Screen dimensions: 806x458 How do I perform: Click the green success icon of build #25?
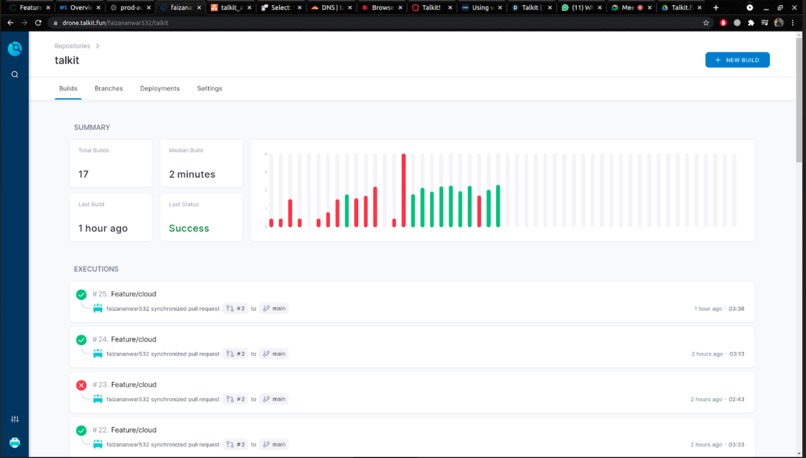tap(81, 295)
